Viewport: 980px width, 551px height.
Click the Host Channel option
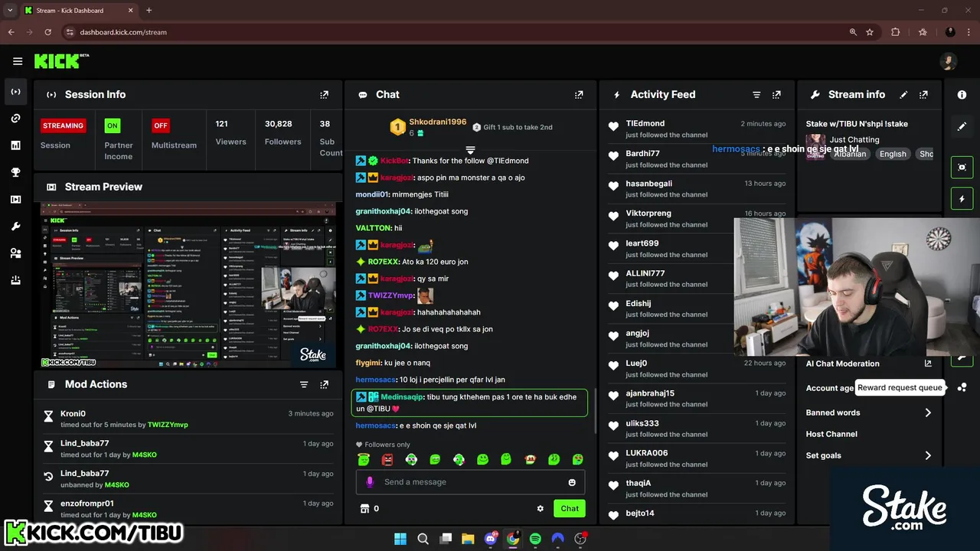pyautogui.click(x=831, y=434)
